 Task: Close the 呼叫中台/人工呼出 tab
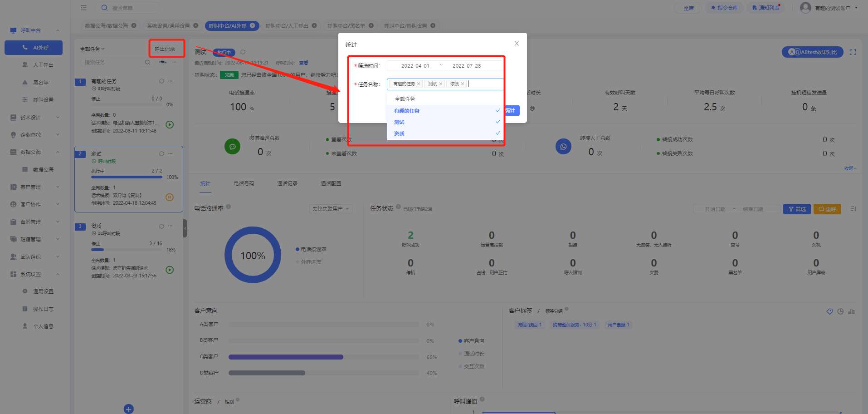(314, 25)
